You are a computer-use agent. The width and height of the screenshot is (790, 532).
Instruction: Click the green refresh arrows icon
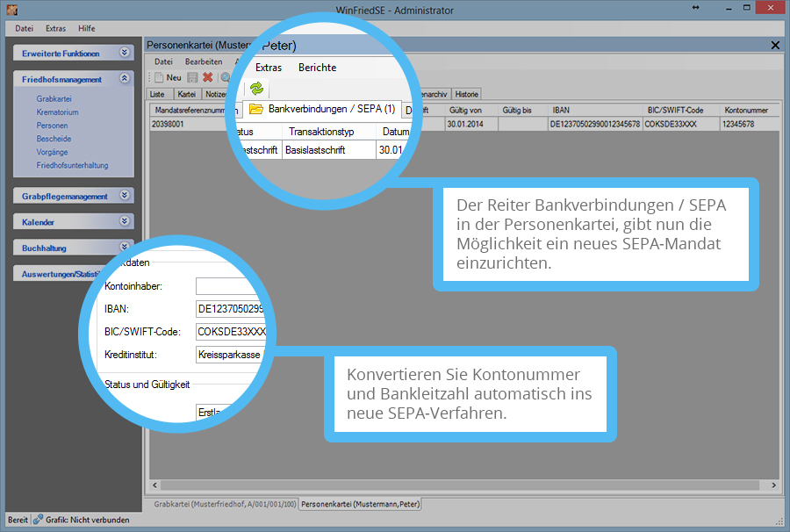tap(256, 88)
